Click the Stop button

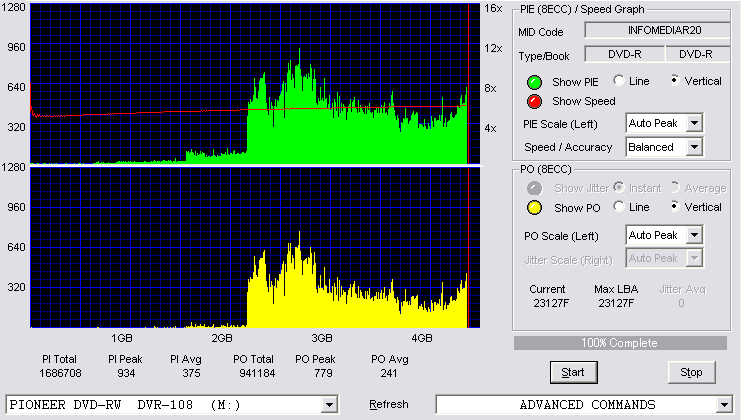[x=691, y=373]
